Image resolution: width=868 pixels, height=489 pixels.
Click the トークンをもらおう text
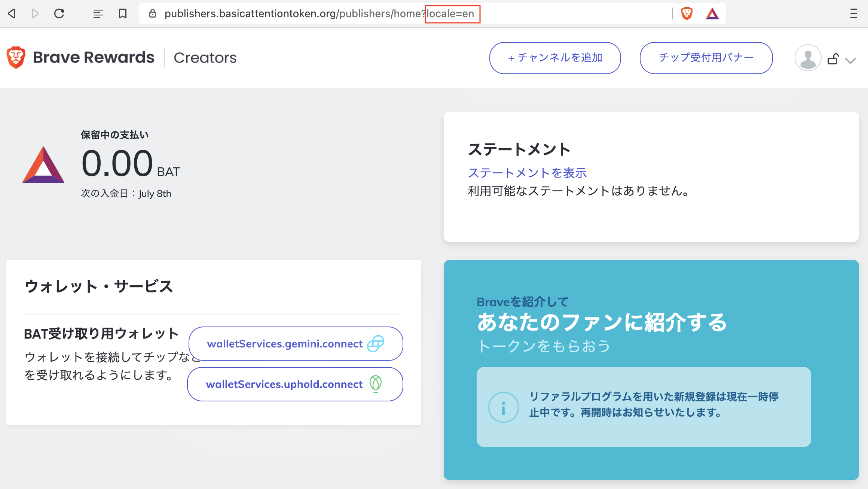pyautogui.click(x=544, y=346)
